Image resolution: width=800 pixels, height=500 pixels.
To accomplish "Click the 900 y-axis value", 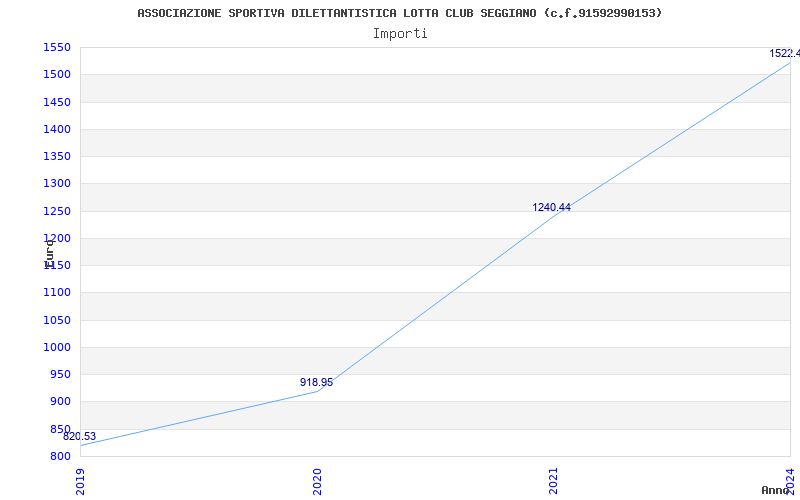I will [x=60, y=402].
